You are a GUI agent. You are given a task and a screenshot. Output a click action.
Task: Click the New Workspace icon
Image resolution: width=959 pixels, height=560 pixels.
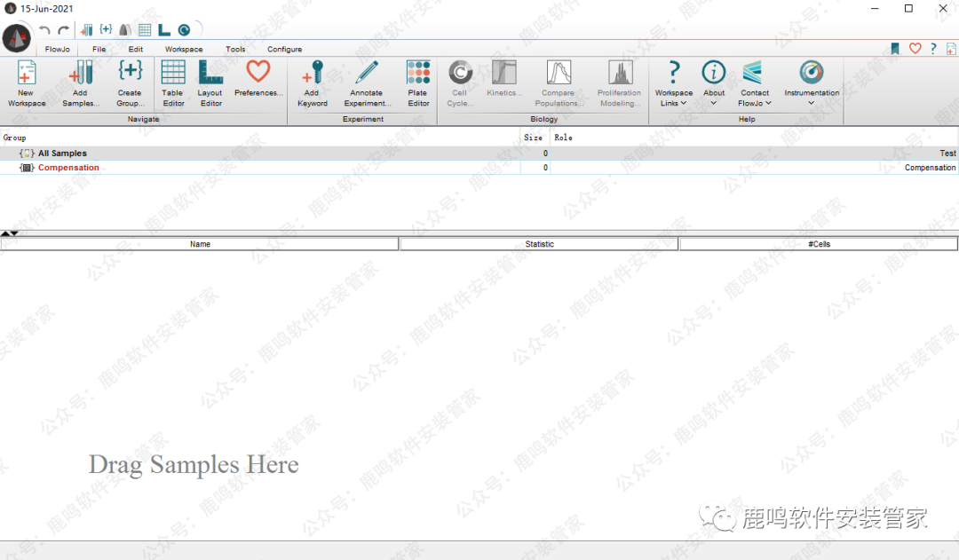point(27,75)
